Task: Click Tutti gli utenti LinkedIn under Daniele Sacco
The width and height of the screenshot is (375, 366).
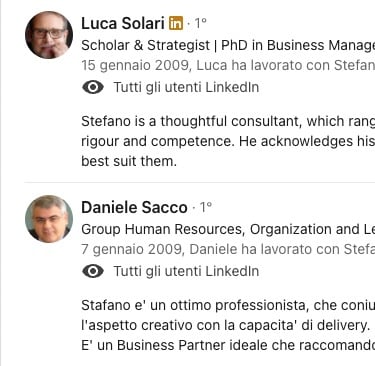Action: coord(186,271)
